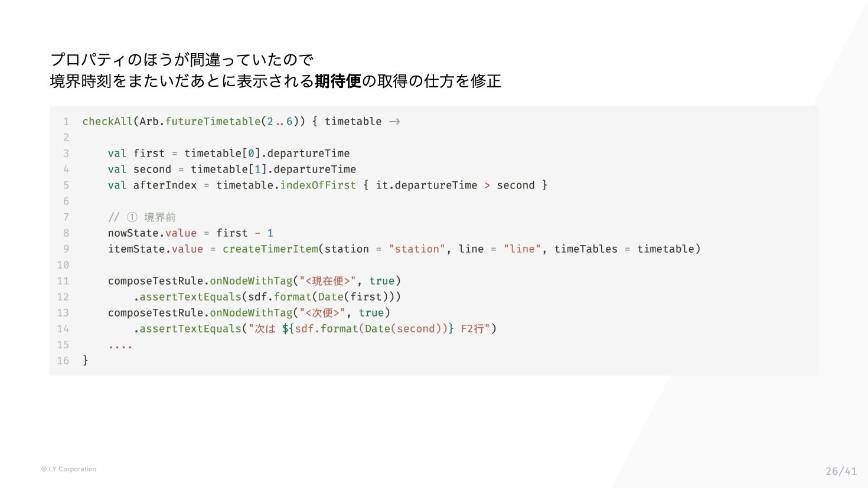Click the arrow symbol after timetable on line 1
The height and width of the screenshot is (489, 868).
tap(394, 121)
